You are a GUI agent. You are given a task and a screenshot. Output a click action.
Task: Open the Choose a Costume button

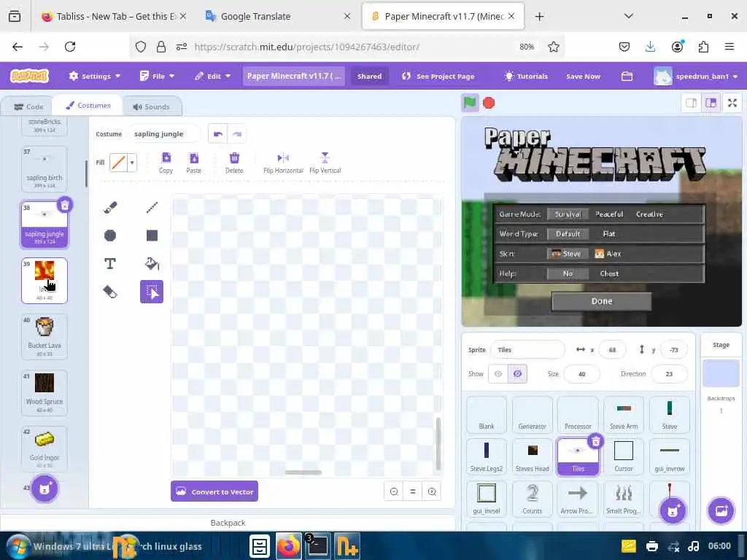(x=44, y=488)
